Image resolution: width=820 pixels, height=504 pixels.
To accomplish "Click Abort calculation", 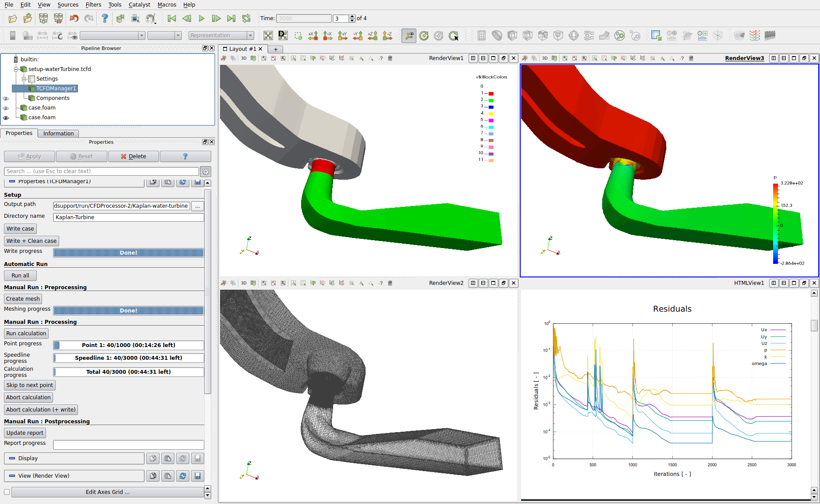I will pos(28,397).
